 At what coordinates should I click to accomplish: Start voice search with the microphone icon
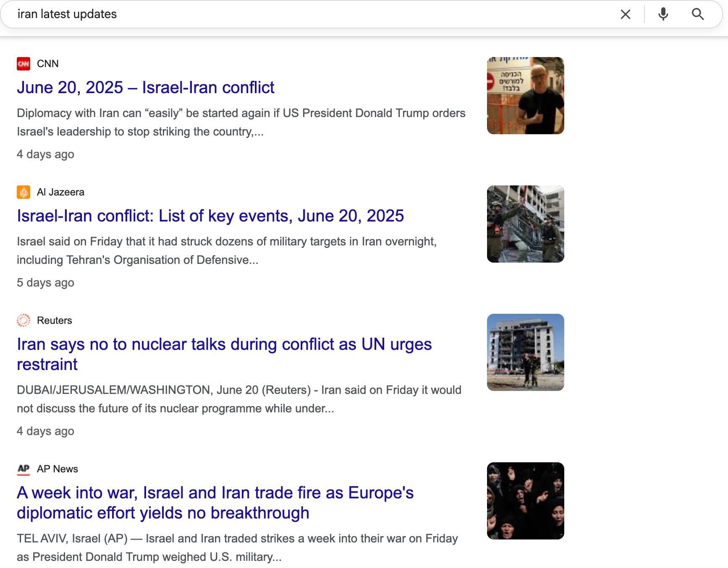point(663,14)
